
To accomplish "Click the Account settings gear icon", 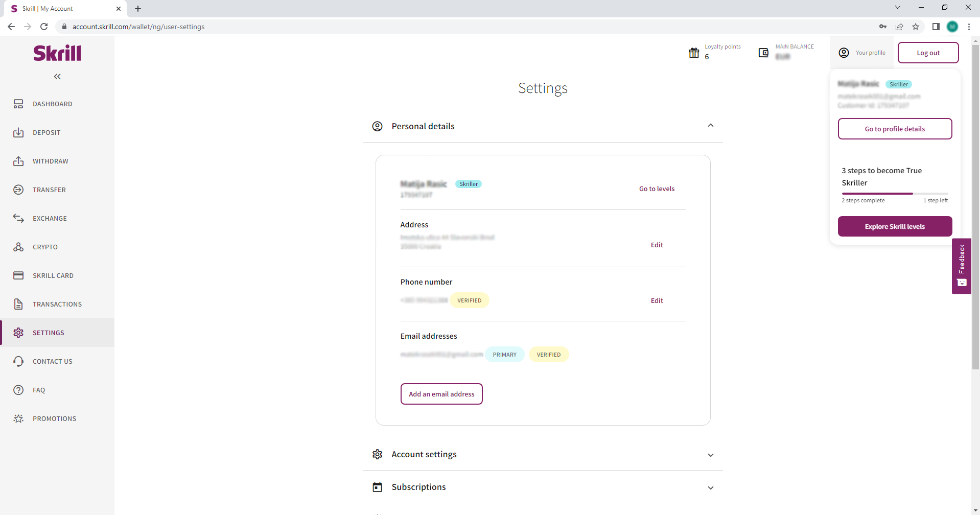I will tap(378, 454).
